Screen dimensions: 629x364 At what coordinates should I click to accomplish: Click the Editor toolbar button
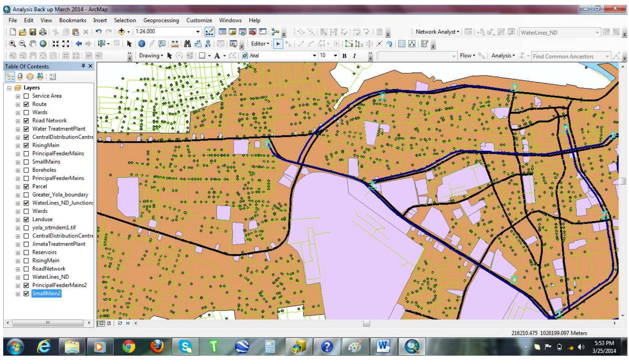[260, 44]
